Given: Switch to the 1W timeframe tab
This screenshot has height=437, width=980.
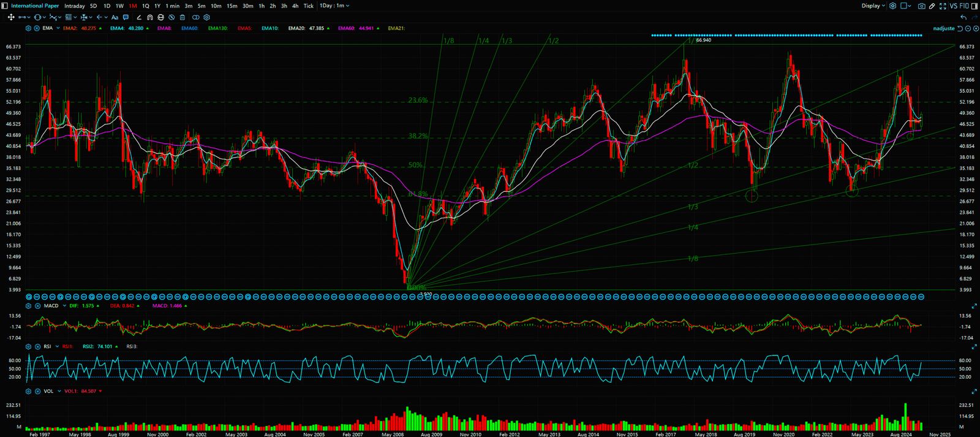Looking at the screenshot, I should tap(119, 6).
